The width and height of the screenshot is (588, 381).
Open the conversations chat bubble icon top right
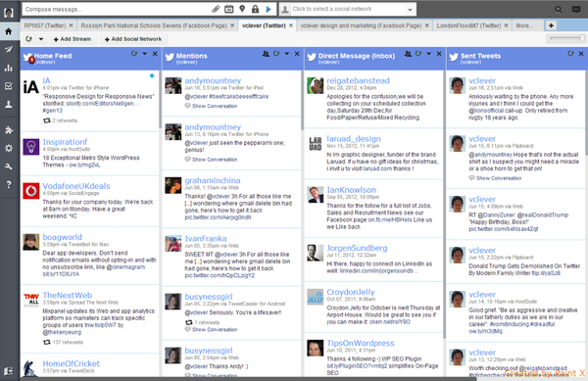pyautogui.click(x=576, y=10)
